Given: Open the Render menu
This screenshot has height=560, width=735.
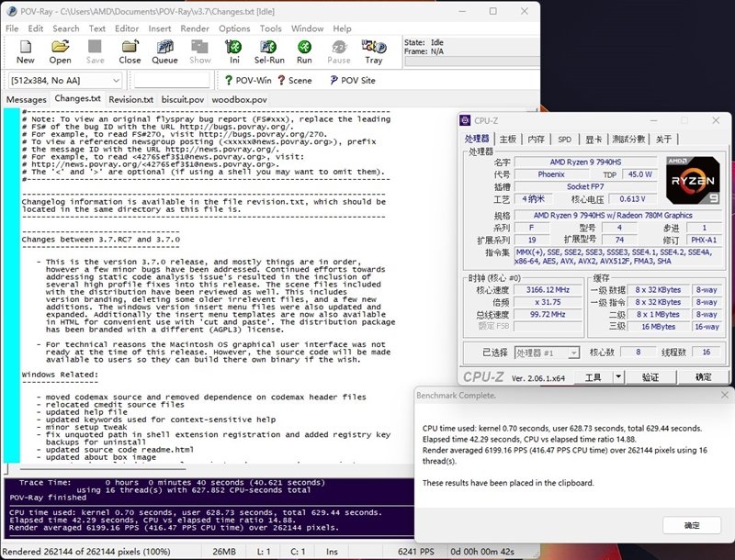Looking at the screenshot, I should tap(194, 28).
